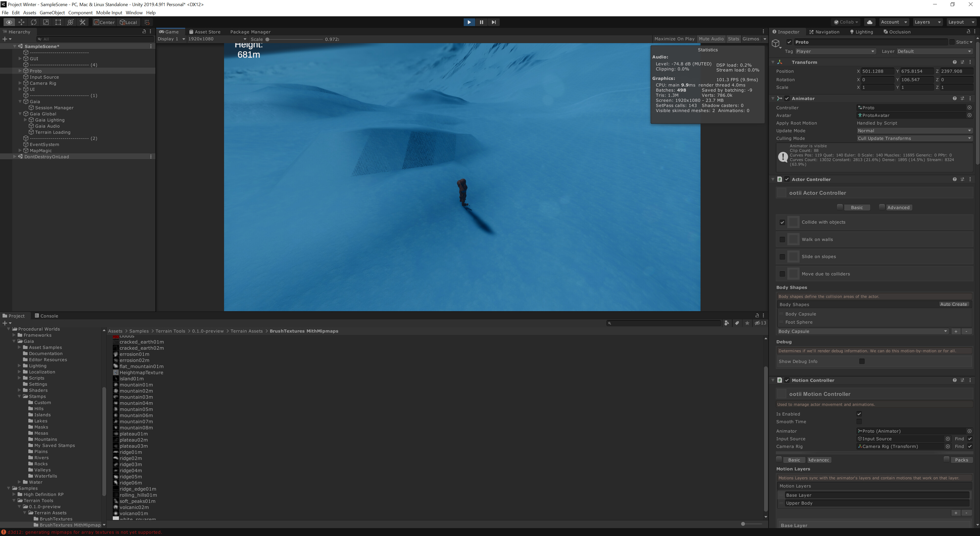This screenshot has width=980, height=536.
Task: Click the Project panel search field
Action: [664, 323]
